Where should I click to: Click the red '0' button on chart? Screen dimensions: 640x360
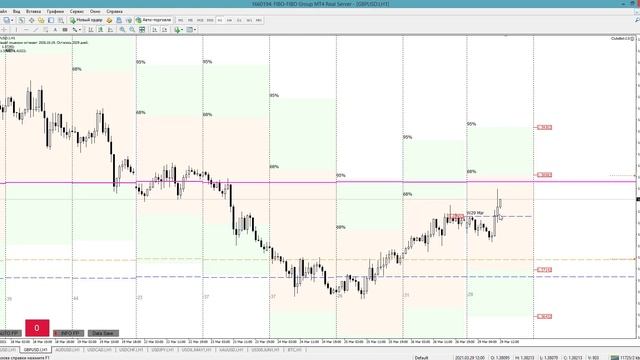(x=37, y=328)
